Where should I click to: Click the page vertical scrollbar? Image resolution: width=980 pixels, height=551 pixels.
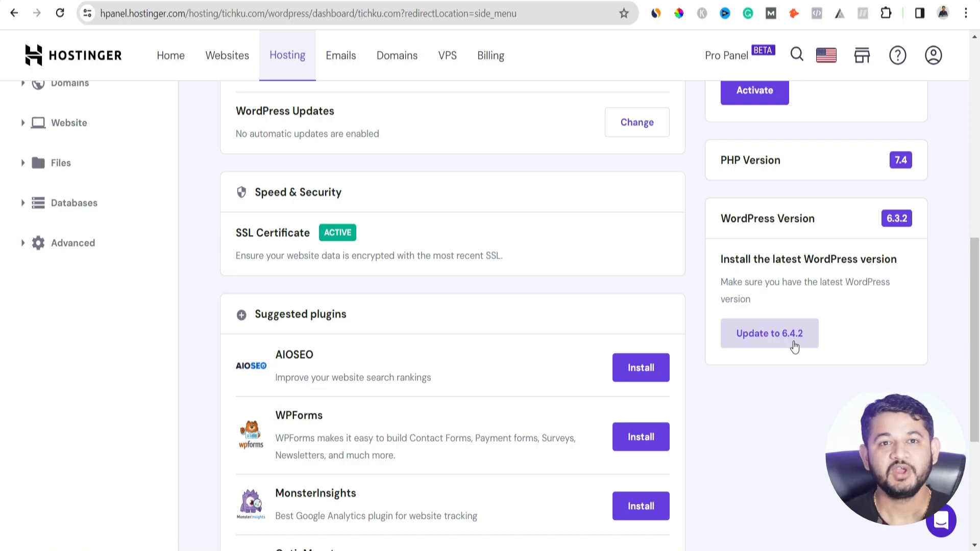pos(974,339)
